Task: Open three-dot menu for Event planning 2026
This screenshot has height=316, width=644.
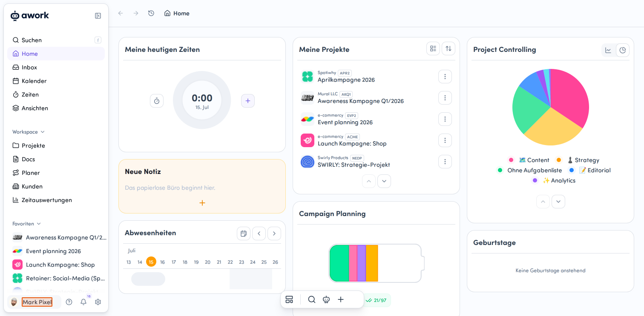Action: point(445,119)
